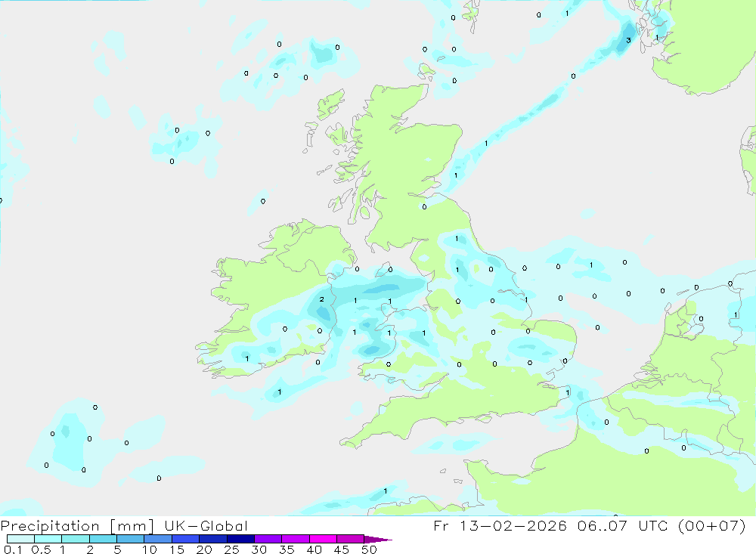Click the 0.1 legend scale label

[13, 549]
